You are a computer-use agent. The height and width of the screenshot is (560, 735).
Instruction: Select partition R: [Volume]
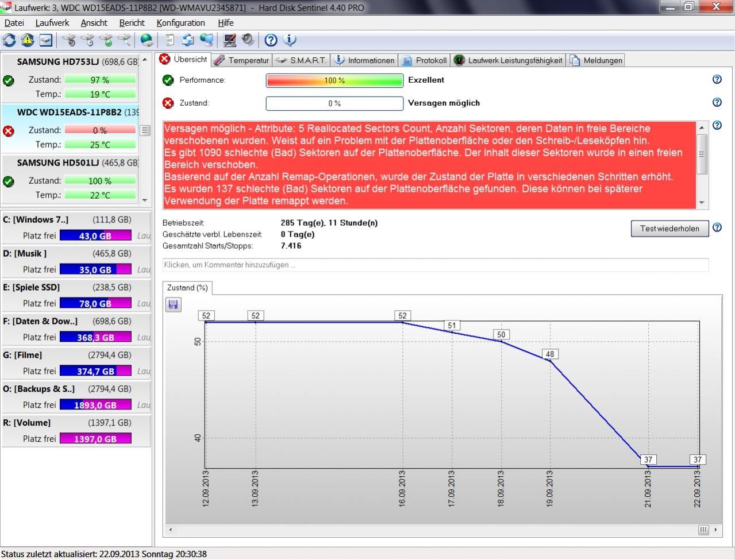pos(75,430)
